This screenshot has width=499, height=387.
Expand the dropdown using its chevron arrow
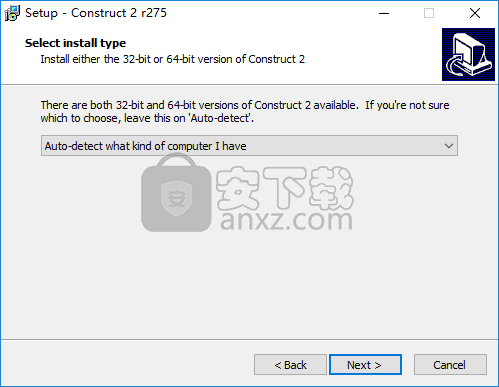[449, 146]
